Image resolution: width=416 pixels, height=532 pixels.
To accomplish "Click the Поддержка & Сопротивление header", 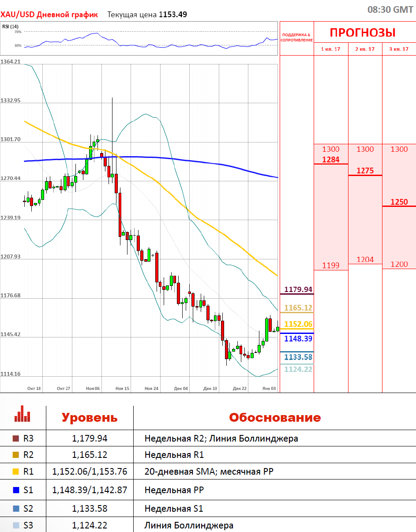I will click(x=296, y=37).
